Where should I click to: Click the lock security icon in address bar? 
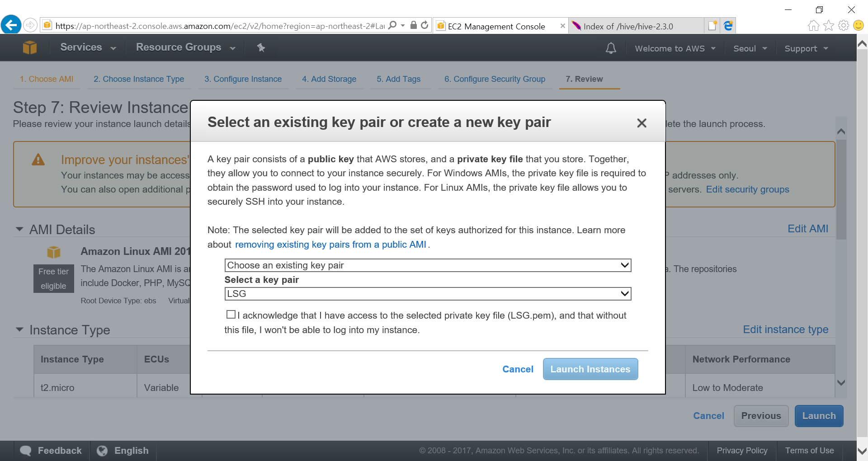coord(413,25)
